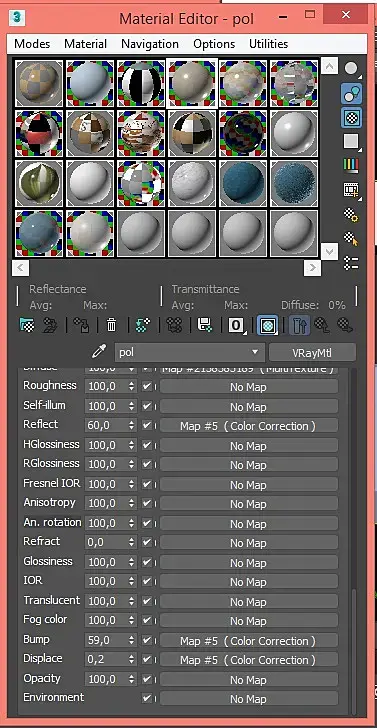Toggle the Backlight icon
Screen dimensions: 377x728
click(351, 94)
